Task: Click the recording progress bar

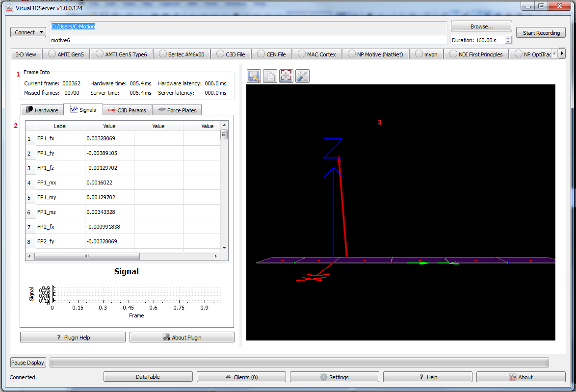Action: (x=299, y=363)
